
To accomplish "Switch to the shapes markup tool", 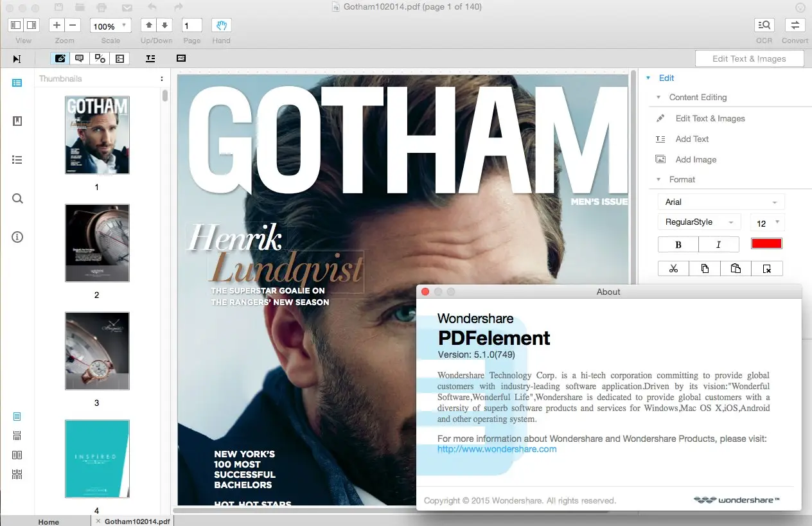I will point(100,58).
